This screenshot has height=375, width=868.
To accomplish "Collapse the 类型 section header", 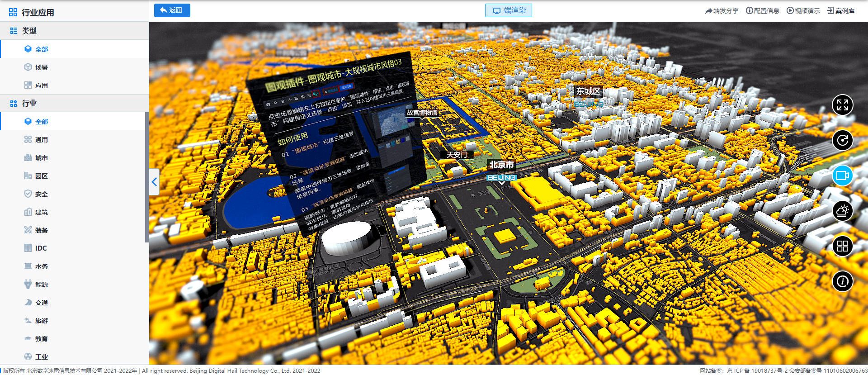I will [29, 31].
